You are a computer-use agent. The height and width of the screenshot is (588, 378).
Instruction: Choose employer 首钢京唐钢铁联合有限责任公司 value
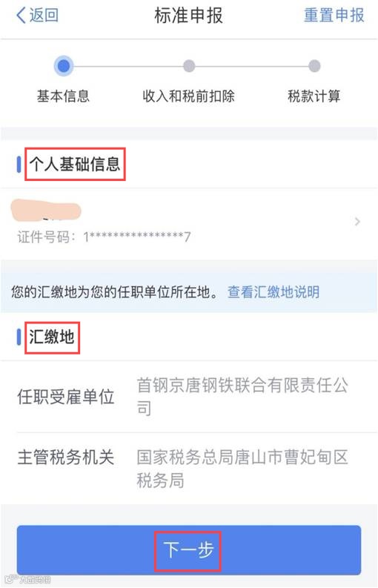tap(242, 397)
